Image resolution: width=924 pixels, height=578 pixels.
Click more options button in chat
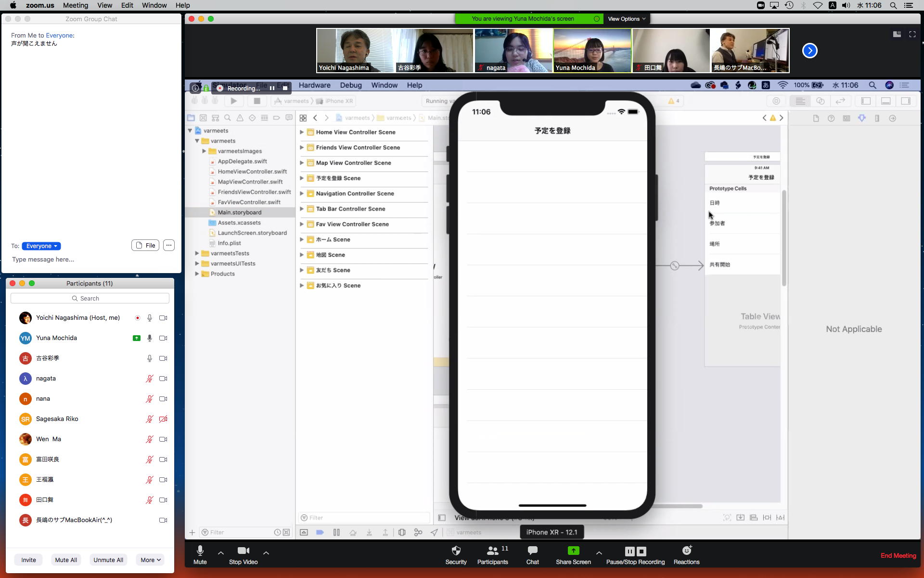169,245
